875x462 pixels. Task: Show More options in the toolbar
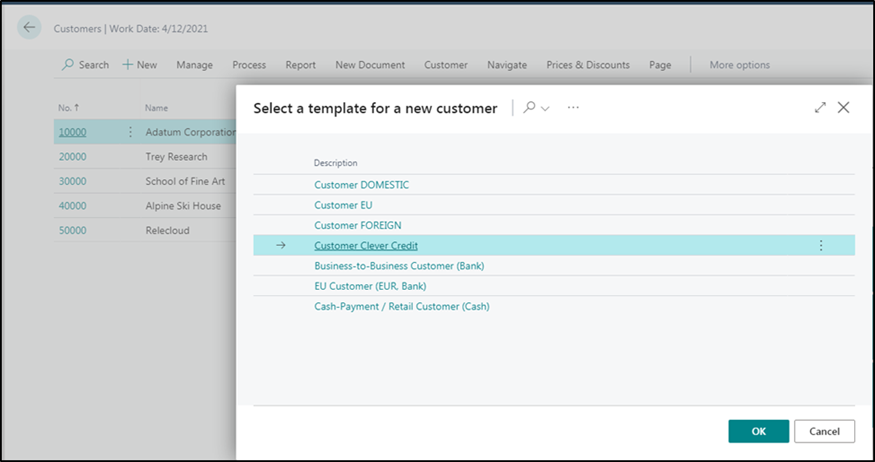(x=739, y=65)
